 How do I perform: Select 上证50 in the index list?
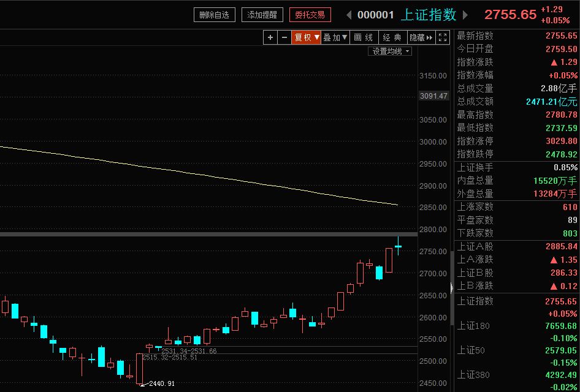[471, 350]
